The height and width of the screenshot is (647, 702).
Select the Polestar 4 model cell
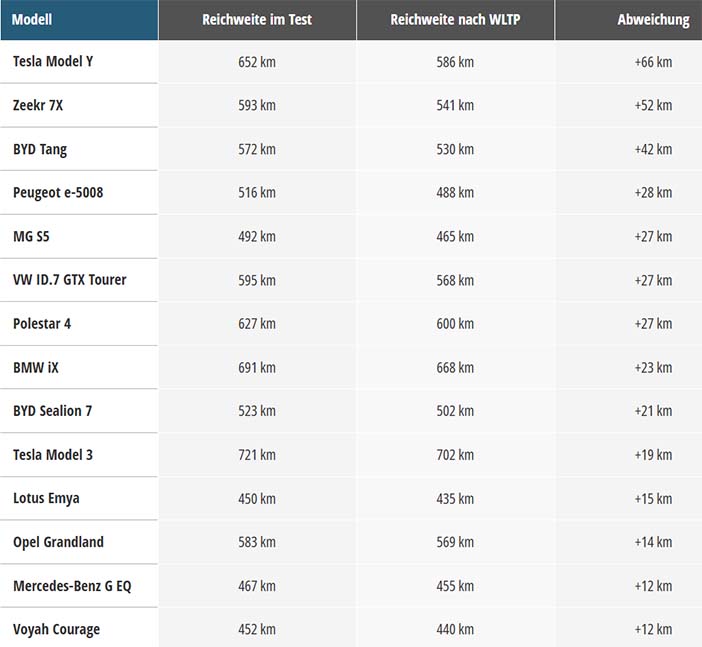42,324
